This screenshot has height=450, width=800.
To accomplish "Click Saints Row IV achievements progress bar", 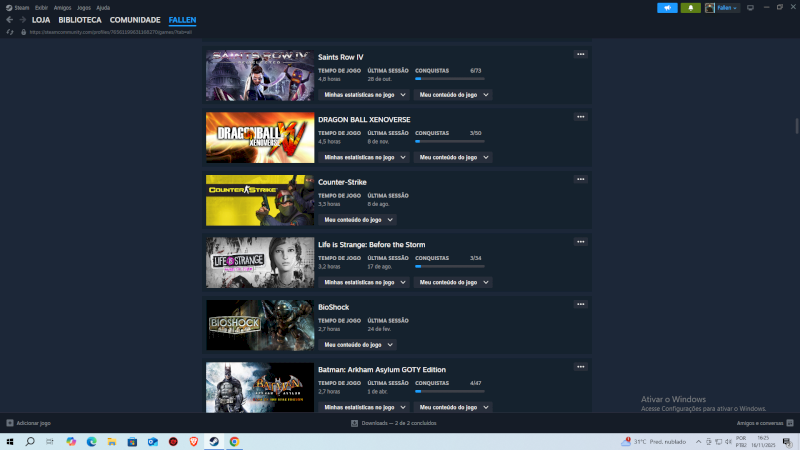I will coord(449,79).
